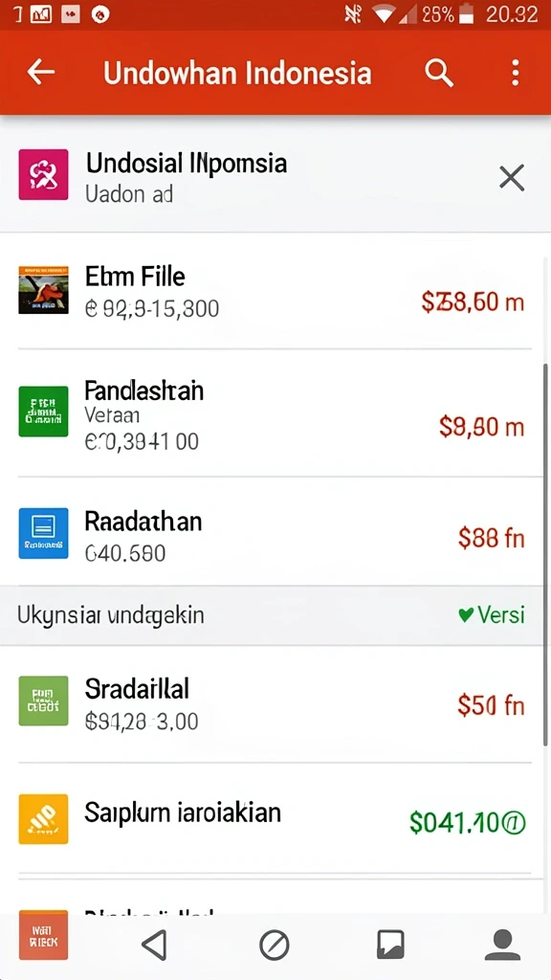The width and height of the screenshot is (551, 980).
Task: Open search with the magnifier icon
Action: tap(439, 73)
